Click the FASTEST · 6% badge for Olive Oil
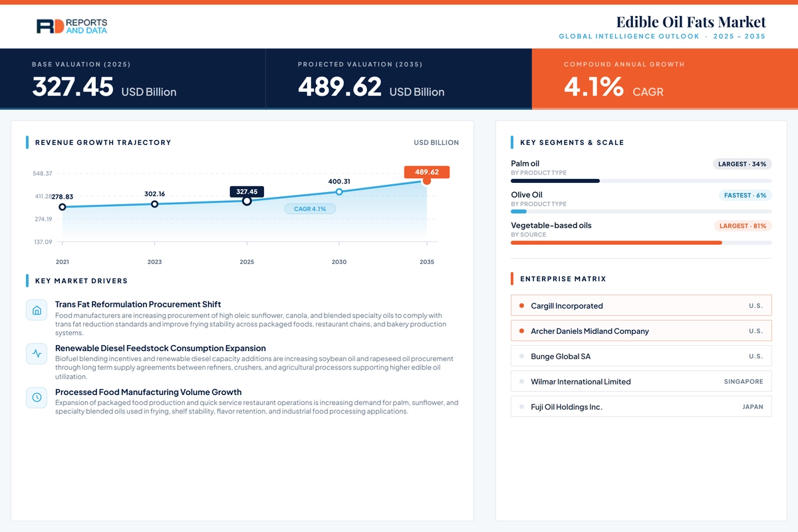 coord(745,196)
